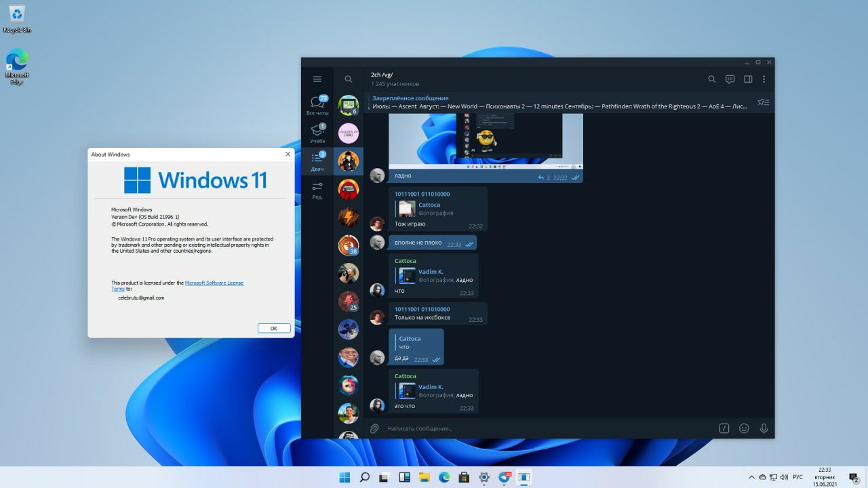The width and height of the screenshot is (868, 488).
Task: Open the emoji picker smiley icon
Action: [744, 428]
